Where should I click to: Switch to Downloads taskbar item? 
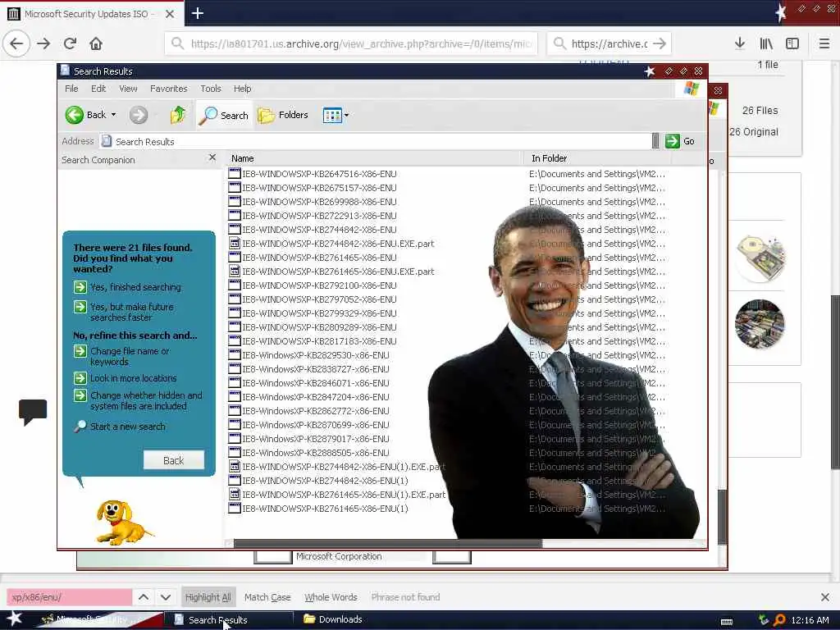tap(333, 619)
